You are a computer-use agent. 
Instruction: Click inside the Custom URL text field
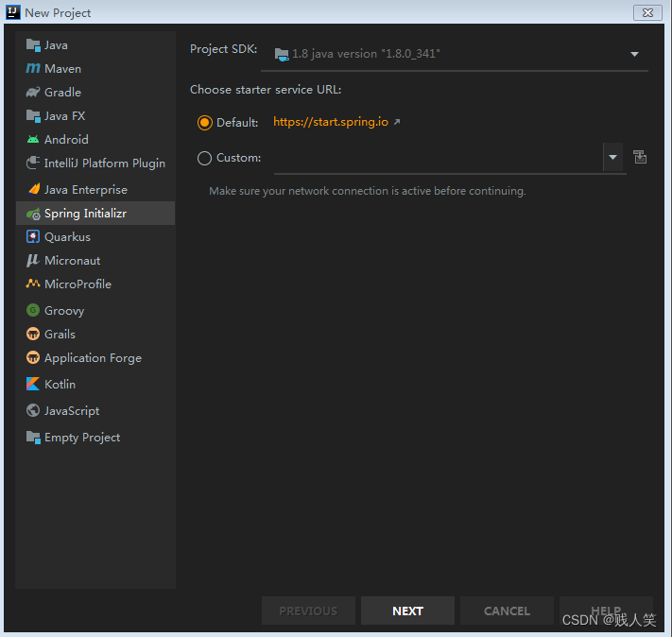(438, 158)
